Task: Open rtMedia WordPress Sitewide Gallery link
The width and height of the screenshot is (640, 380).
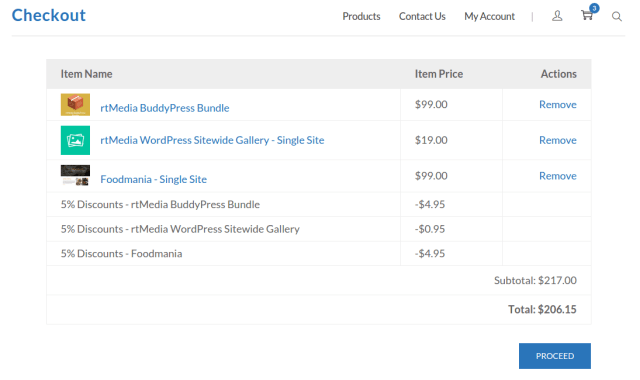Action: point(212,140)
